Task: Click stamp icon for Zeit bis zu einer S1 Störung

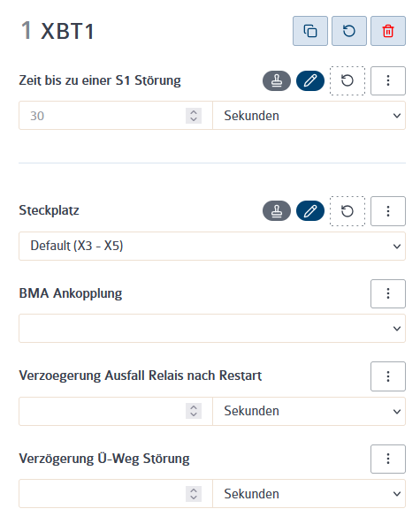Action: (277, 81)
